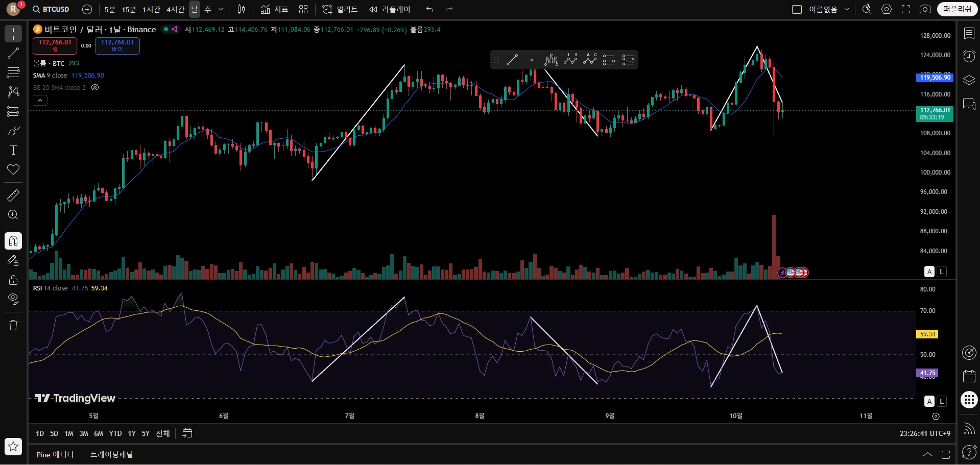Open the alerts clock panel icon
This screenshot has width=980, height=465.
pos(969,56)
